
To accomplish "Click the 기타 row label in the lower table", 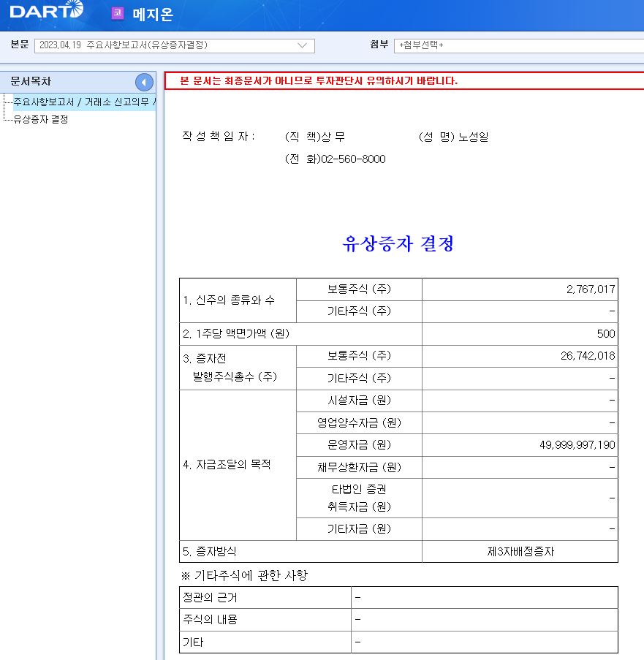I will point(193,642).
